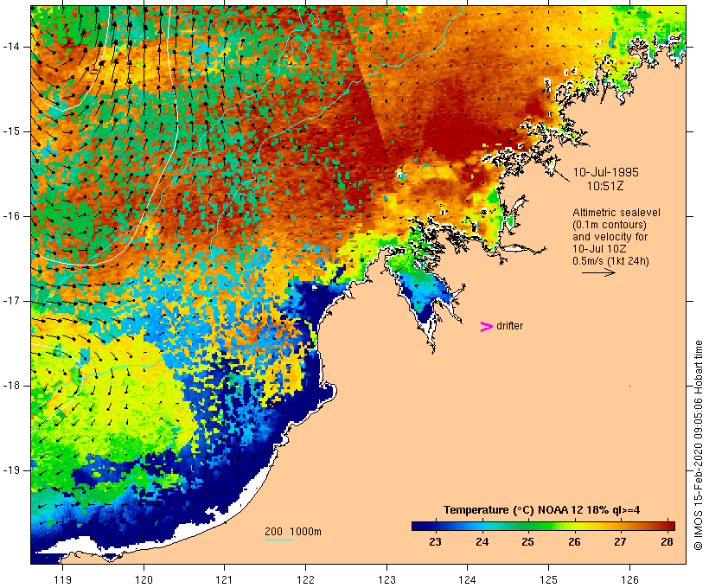
Task: Click the '(0.1m contours)' text
Action: coord(609,225)
